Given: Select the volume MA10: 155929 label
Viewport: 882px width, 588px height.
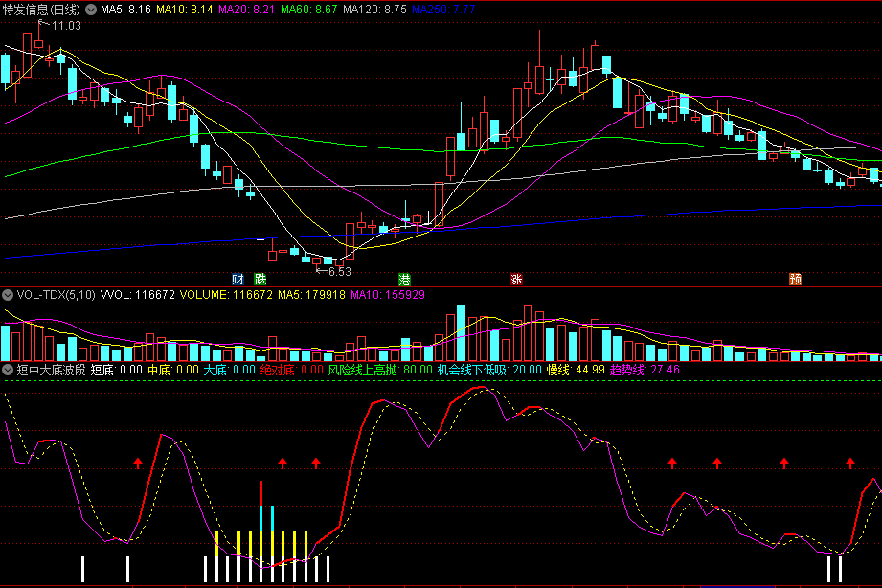Looking at the screenshot, I should (388, 295).
